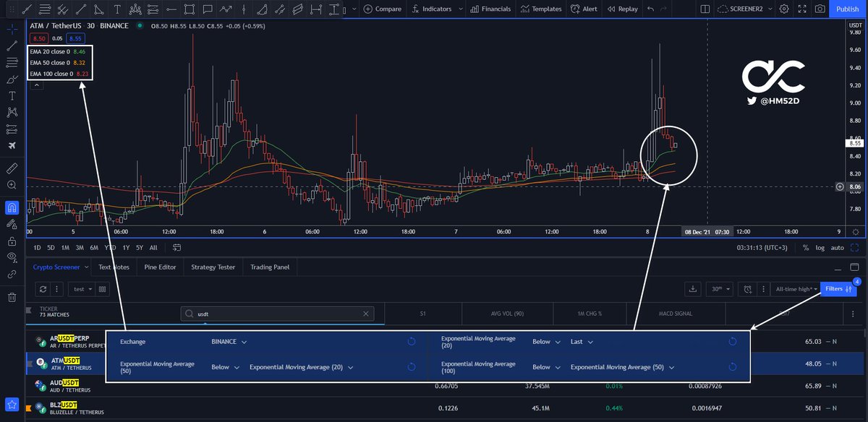Select the callout comment drawing tool

click(208, 9)
